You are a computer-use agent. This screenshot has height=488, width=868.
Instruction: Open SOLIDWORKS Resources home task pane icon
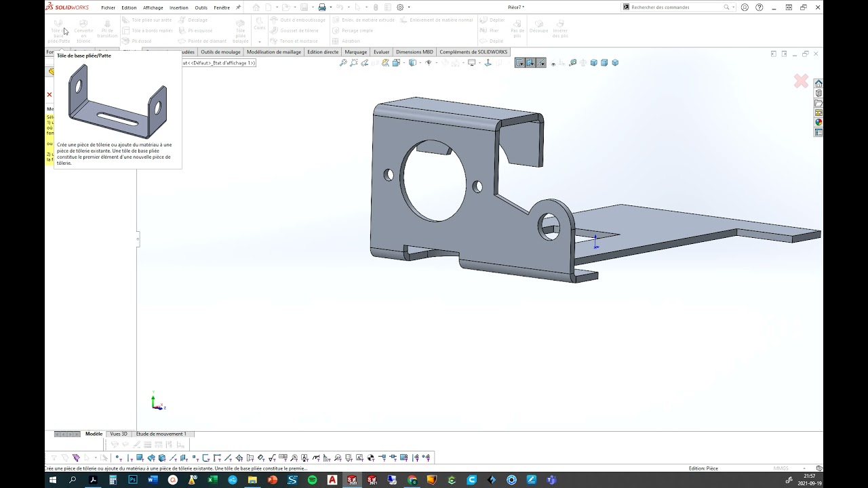(x=818, y=83)
